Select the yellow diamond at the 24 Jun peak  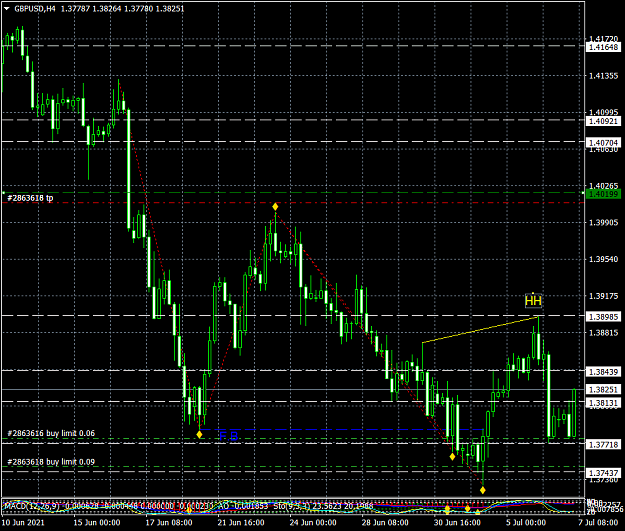click(x=275, y=206)
